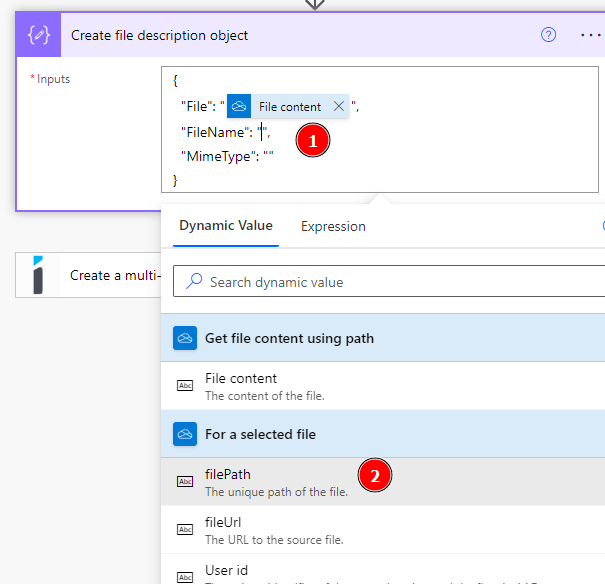This screenshot has height=584, width=605.
Task: Click the OneDrive icon in File content token
Action: coord(239,106)
